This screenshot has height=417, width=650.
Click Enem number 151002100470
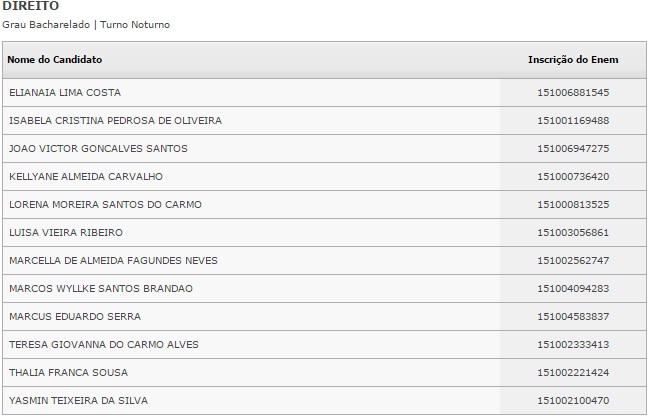click(x=573, y=401)
